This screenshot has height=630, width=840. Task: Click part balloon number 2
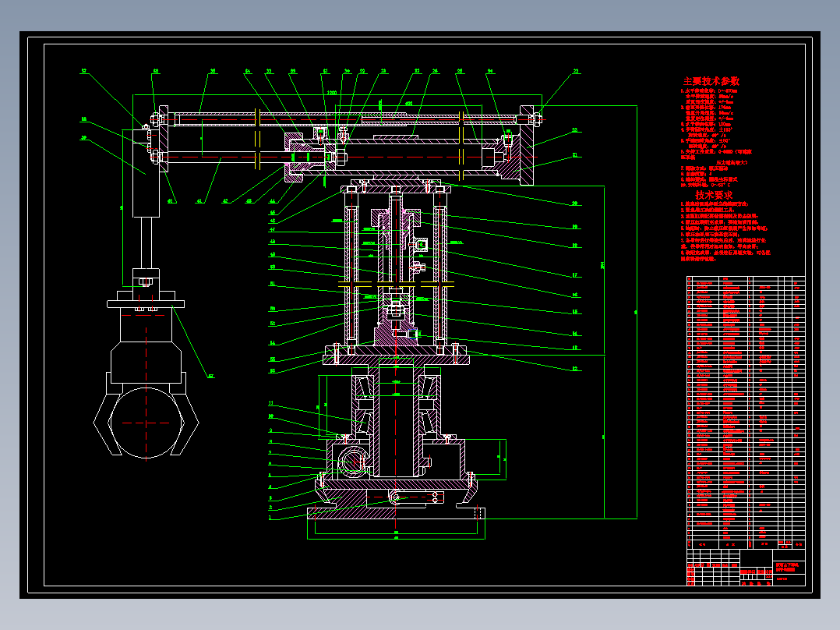[x=270, y=508]
